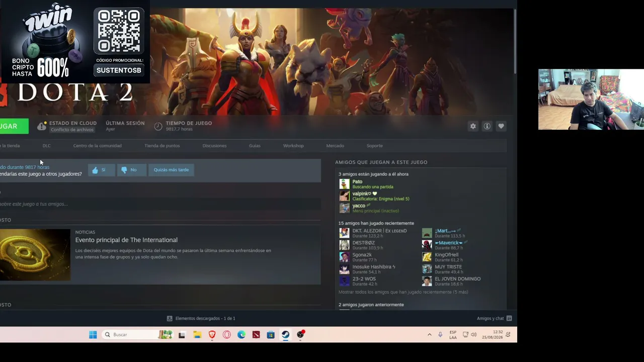Screen dimensions: 644x362
Task: Open MUY TRISTE's avatar
Action: [x=427, y=269]
